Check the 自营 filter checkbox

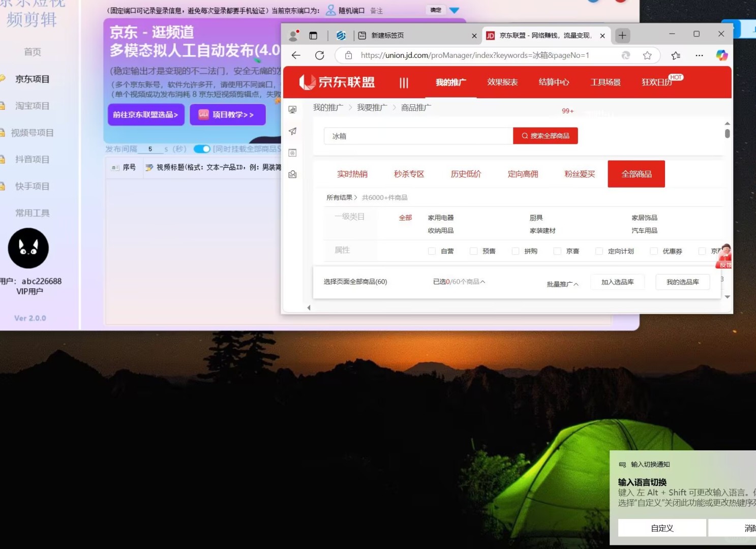pyautogui.click(x=432, y=251)
